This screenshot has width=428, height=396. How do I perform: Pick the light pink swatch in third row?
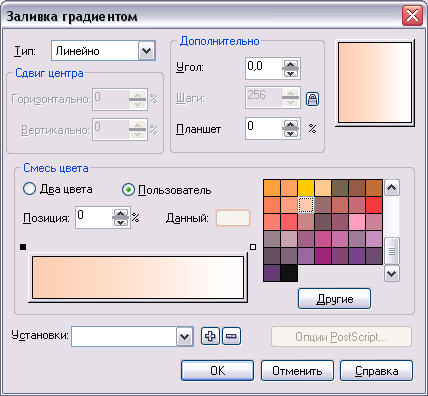coord(357,222)
